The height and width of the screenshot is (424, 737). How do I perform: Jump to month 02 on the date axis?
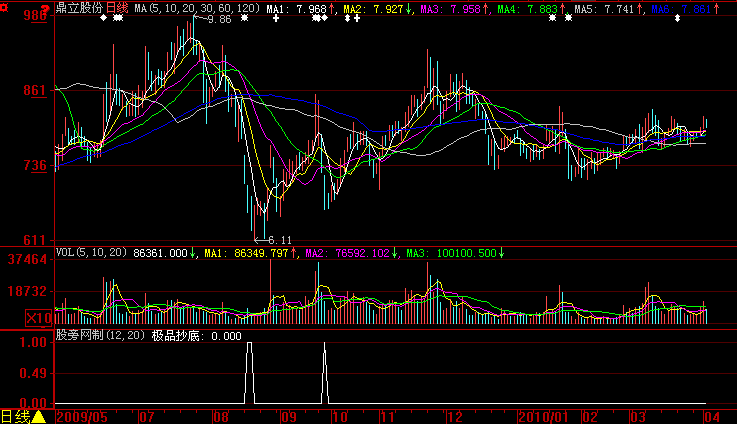pos(590,417)
